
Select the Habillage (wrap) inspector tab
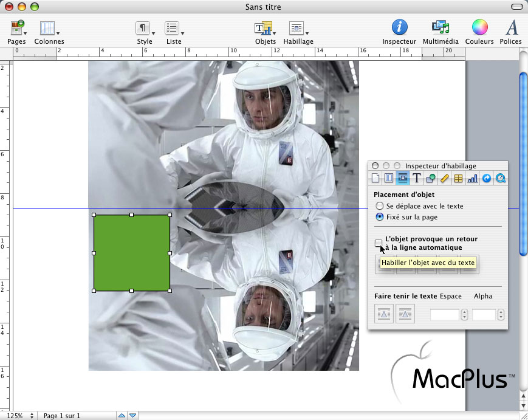[x=403, y=178]
